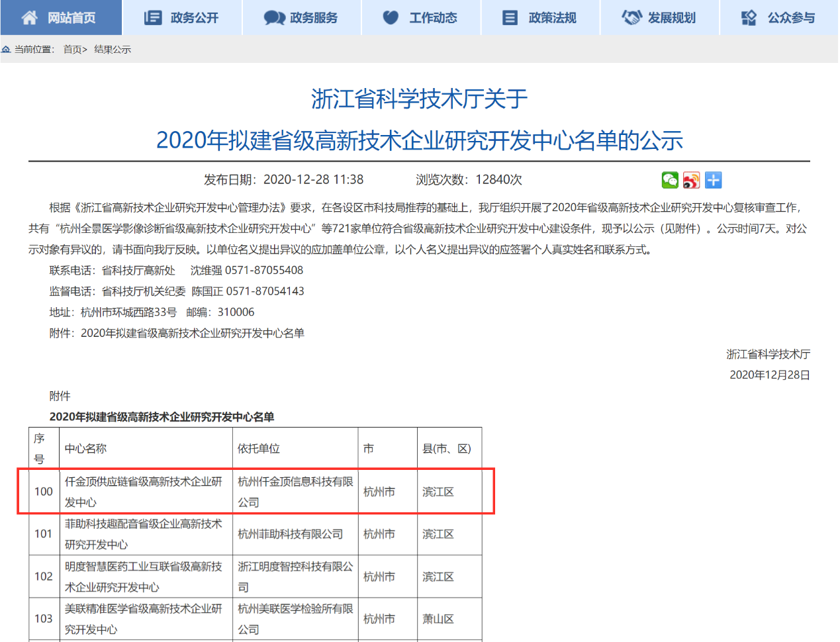Click the view count 12840次
Viewport: 840px width, 642px height.
coord(498,180)
